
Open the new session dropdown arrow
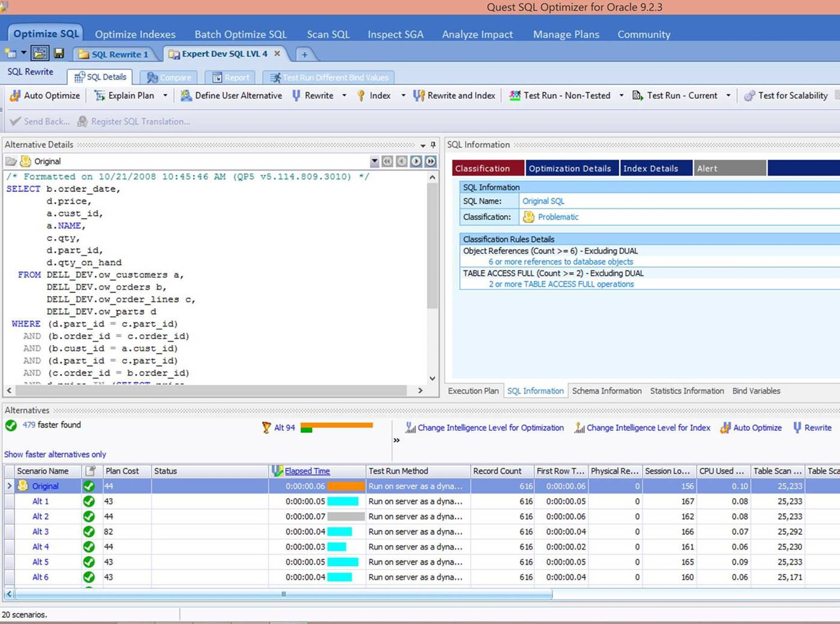click(x=23, y=54)
